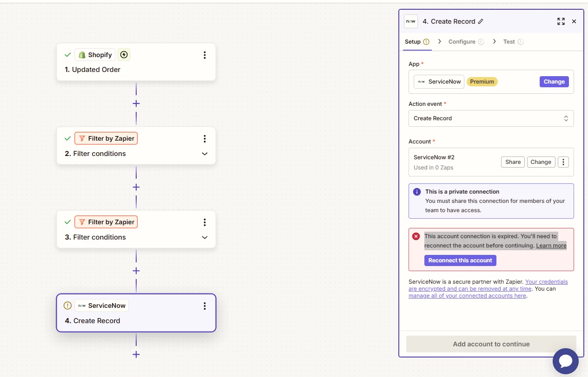Screen dimensions: 588x377
Task: Add a step below step 2 filter
Action: click(x=136, y=187)
